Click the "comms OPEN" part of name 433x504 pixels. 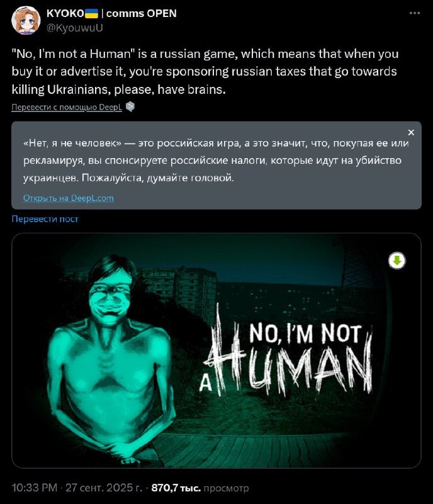(x=142, y=13)
